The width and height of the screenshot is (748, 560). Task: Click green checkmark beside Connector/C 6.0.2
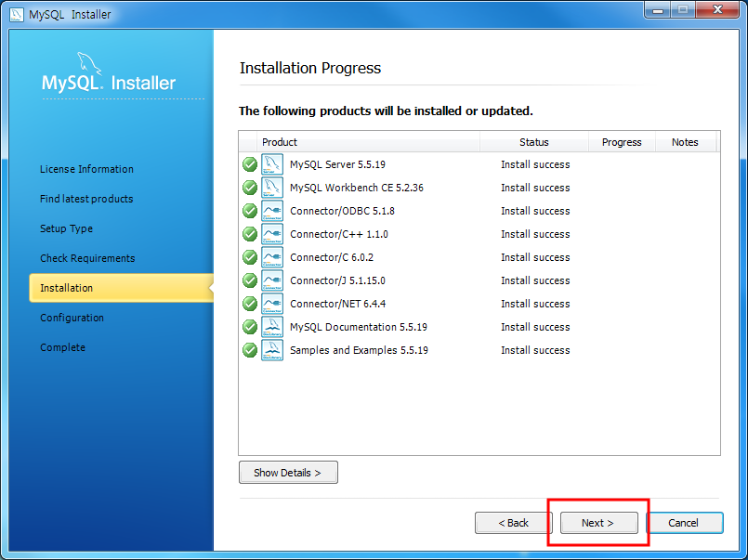pyautogui.click(x=250, y=257)
